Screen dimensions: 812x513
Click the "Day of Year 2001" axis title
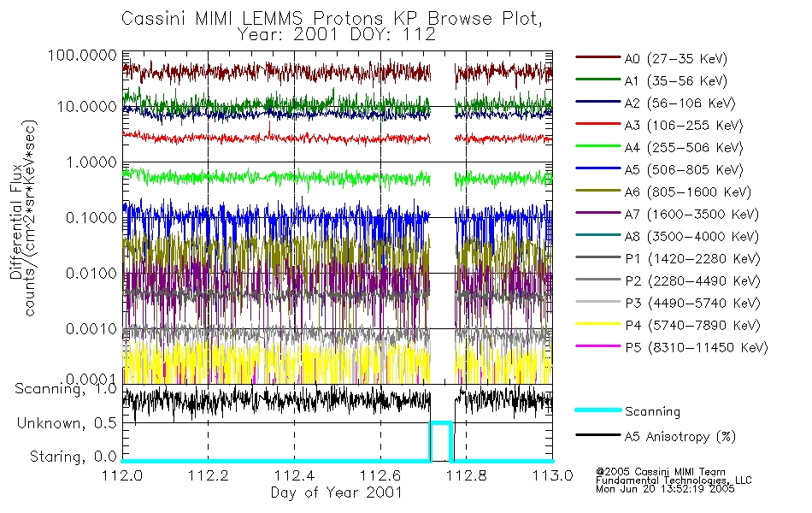tap(337, 492)
